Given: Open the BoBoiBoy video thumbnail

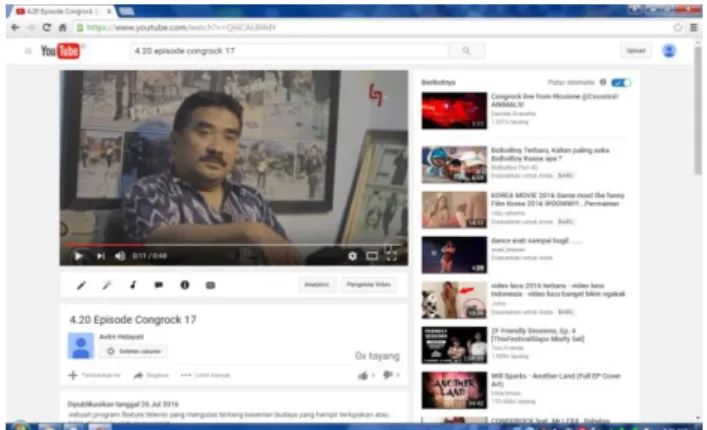Looking at the screenshot, I should pyautogui.click(x=454, y=165).
